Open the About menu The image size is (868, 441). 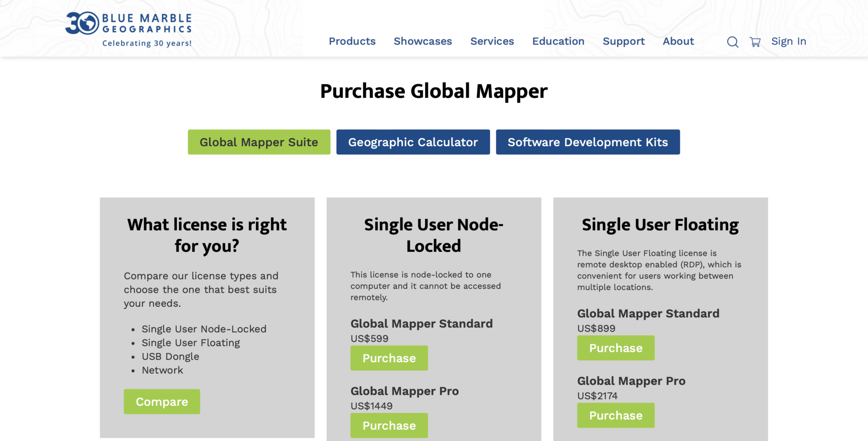(x=678, y=41)
